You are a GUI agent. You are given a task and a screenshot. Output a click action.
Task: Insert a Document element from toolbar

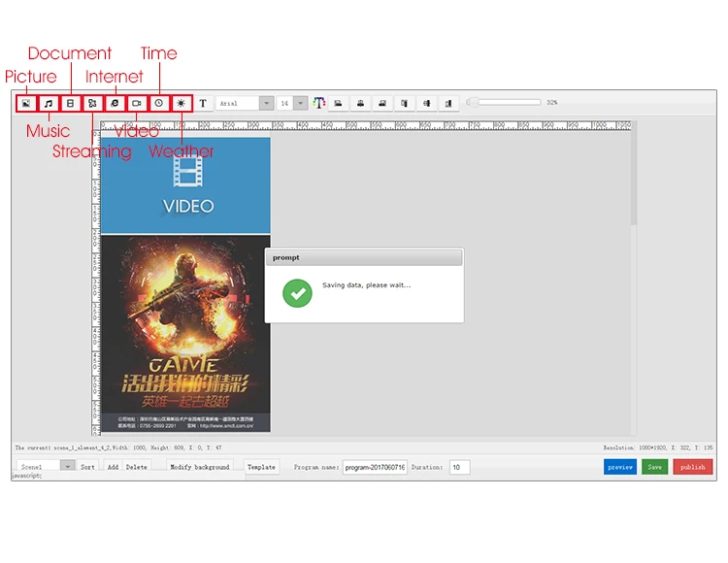(x=70, y=103)
